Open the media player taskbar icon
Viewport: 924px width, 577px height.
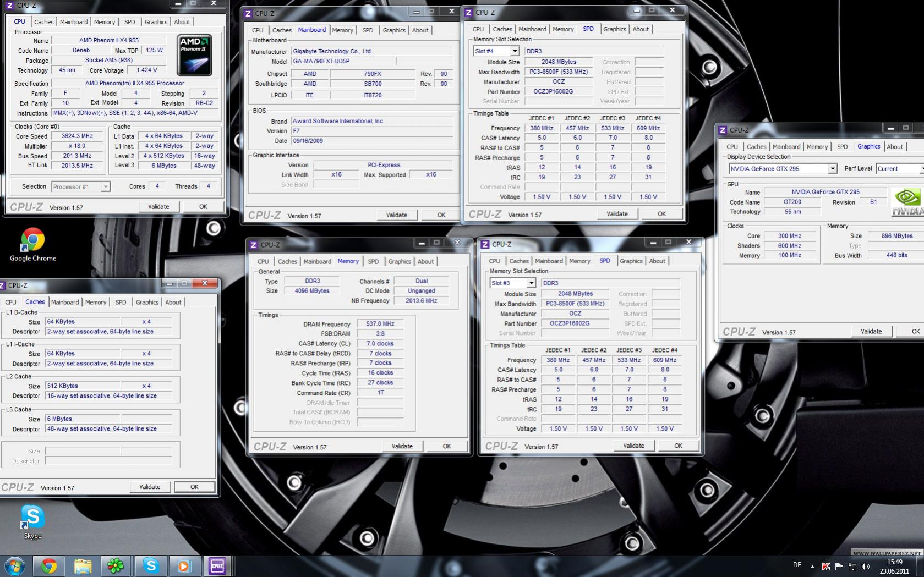pyautogui.click(x=184, y=566)
